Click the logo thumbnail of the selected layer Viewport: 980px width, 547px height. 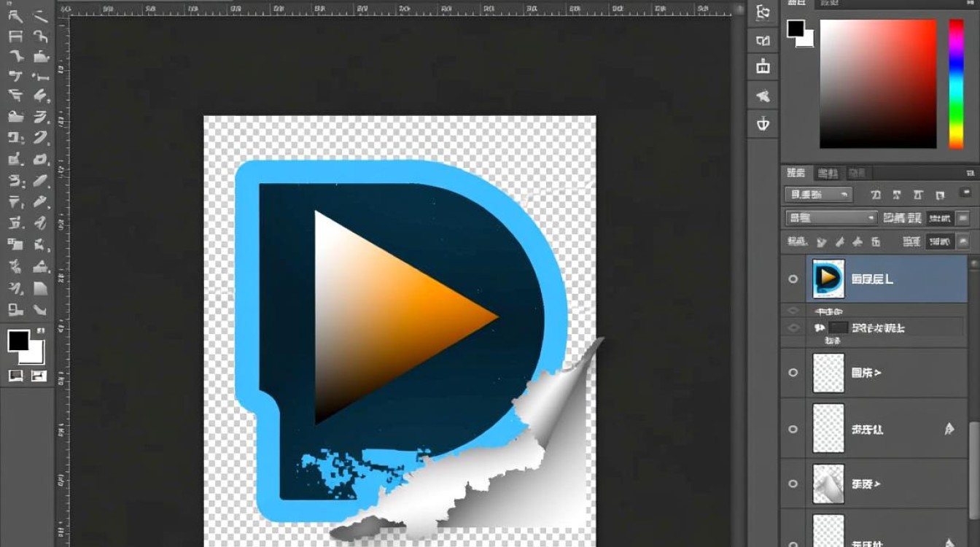pyautogui.click(x=828, y=279)
